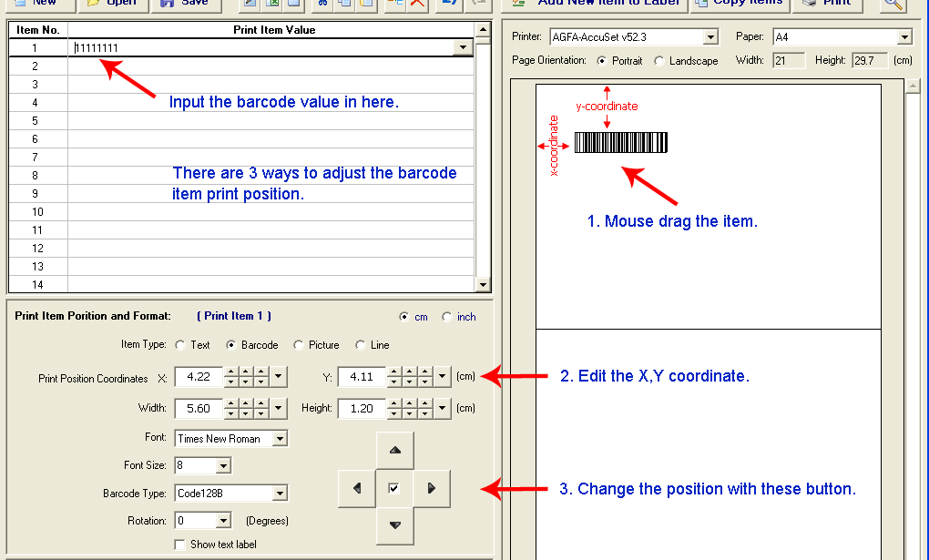The width and height of the screenshot is (929, 560).
Task: Nudge the item left with the left arrow
Action: tap(356, 489)
